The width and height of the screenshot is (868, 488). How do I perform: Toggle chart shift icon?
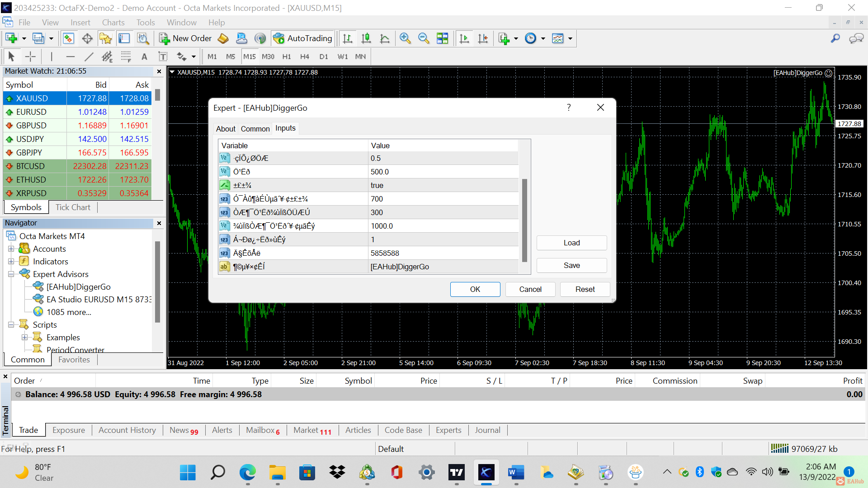click(483, 38)
